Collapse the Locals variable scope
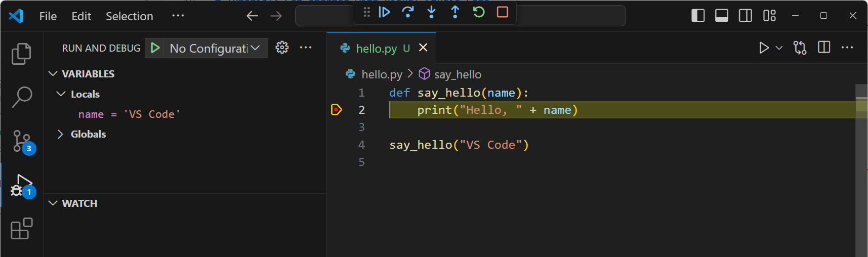The height and width of the screenshot is (257, 868). pos(61,94)
